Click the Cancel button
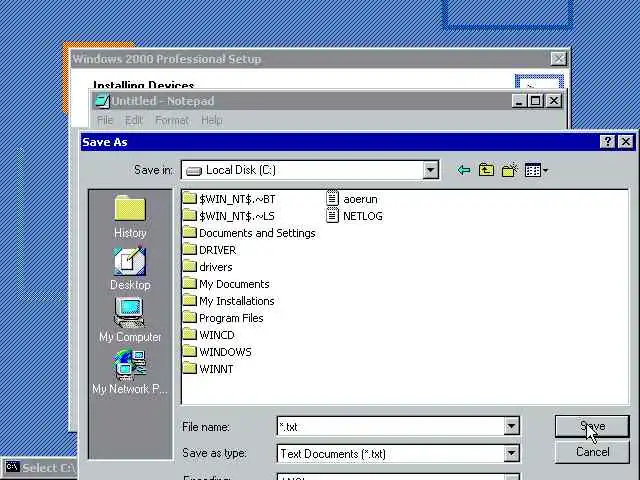This screenshot has height=480, width=640. pos(592,452)
